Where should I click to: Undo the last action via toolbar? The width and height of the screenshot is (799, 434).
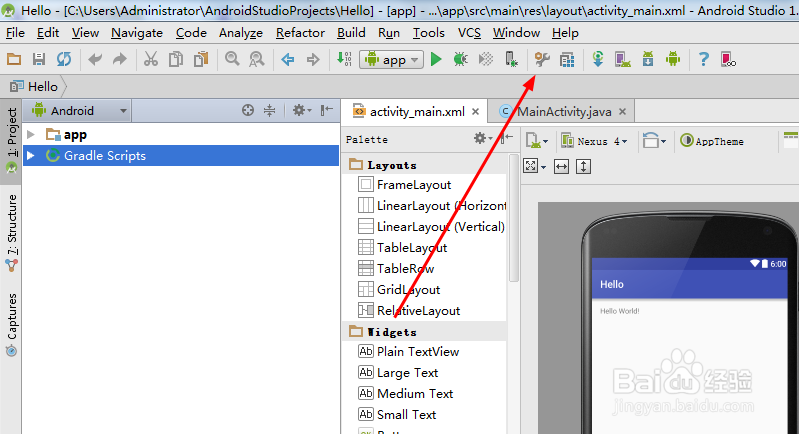tap(95, 60)
